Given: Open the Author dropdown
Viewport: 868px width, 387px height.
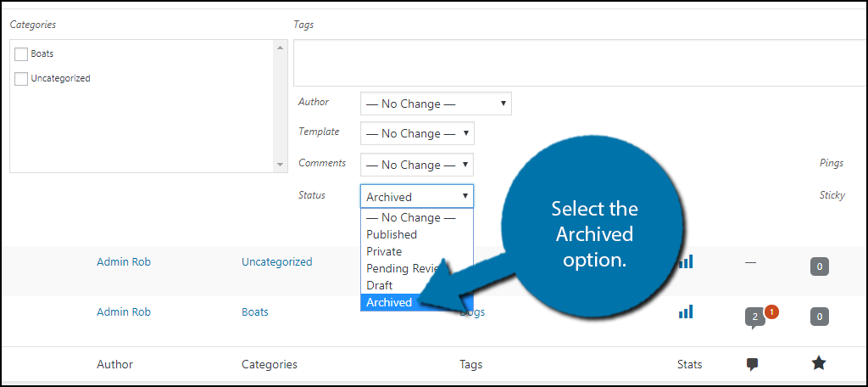Looking at the screenshot, I should [x=436, y=104].
